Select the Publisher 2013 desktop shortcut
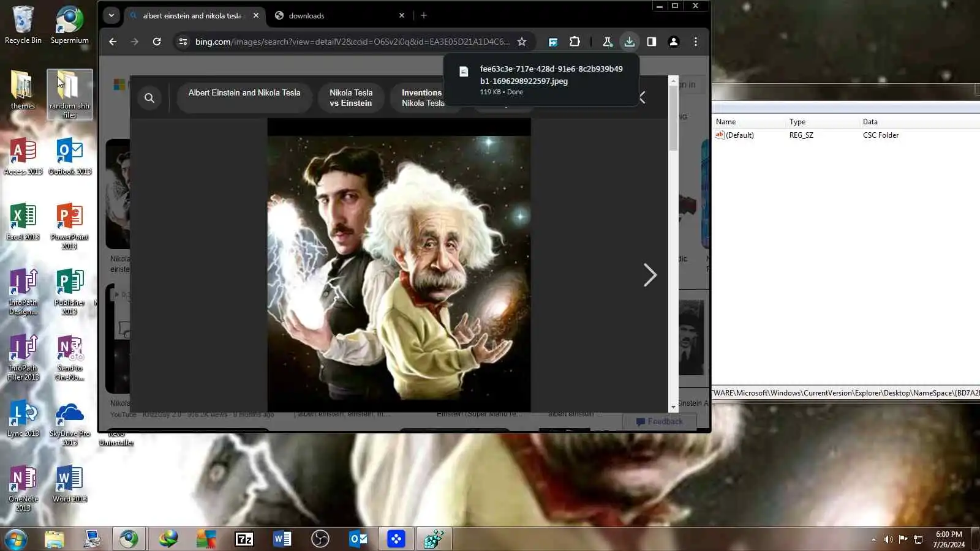This screenshot has width=980, height=551. click(x=69, y=292)
